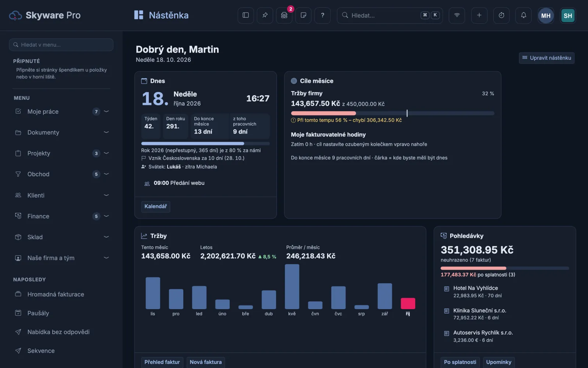Screen dimensions: 588x368
Task: Focus the Hledat v menu search field
Action: [61, 45]
